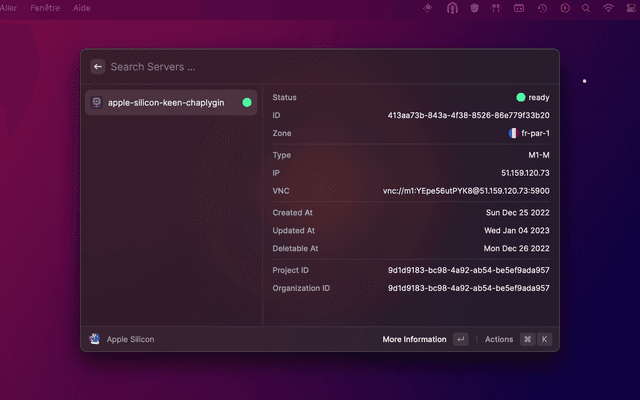This screenshot has width=640, height=400.
Task: Open the Aide menu
Action: coord(82,7)
